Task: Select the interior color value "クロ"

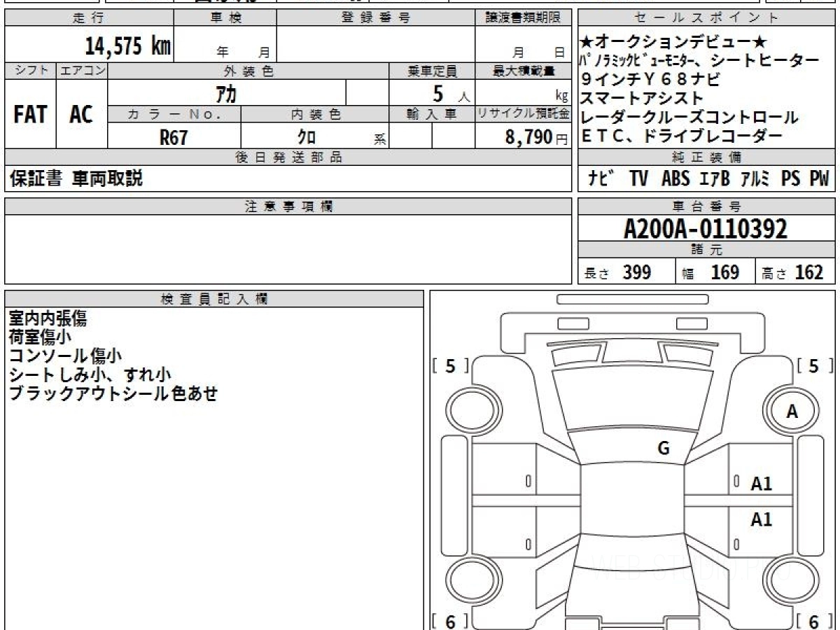Action: (307, 137)
